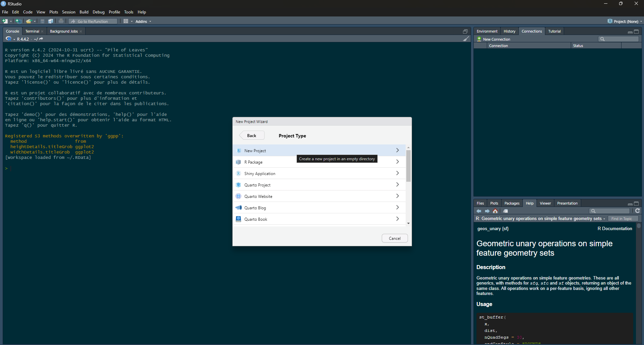Screen dimensions: 644x345
Task: Refresh the Help topic
Action: click(x=637, y=211)
